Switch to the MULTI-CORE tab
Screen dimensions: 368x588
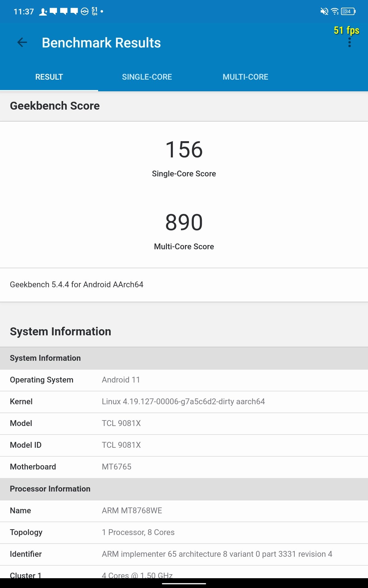245,77
